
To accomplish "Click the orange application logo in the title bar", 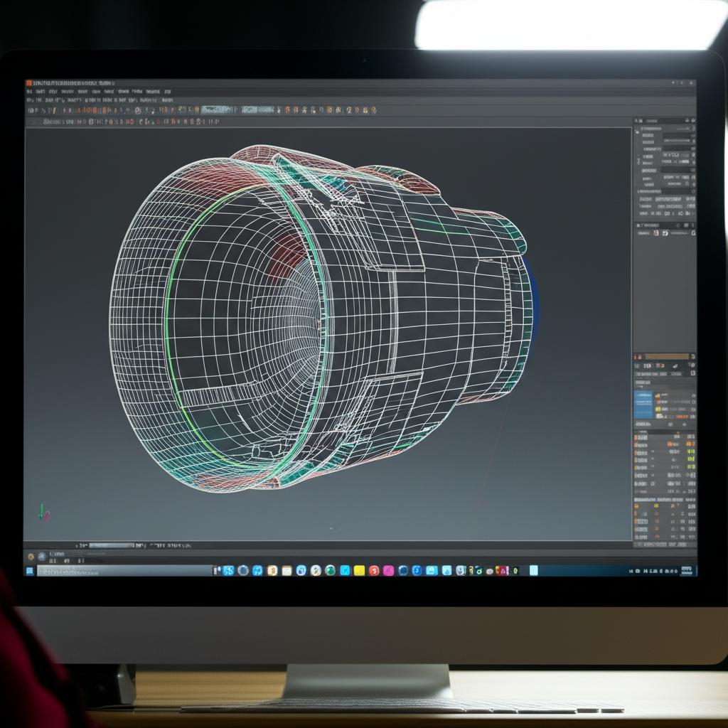I will [29, 83].
